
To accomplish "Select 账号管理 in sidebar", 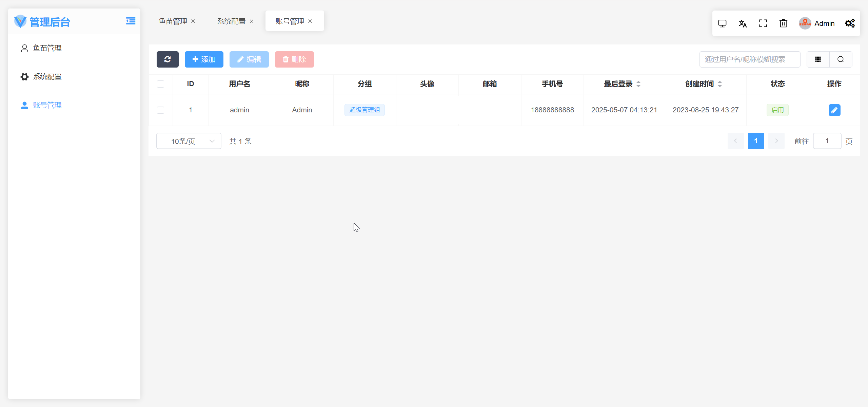I will (74, 105).
